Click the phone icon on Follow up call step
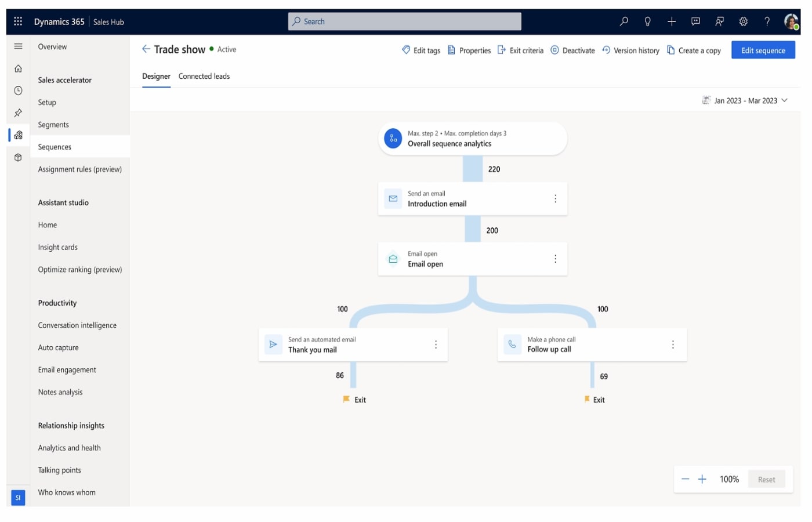 coord(512,345)
